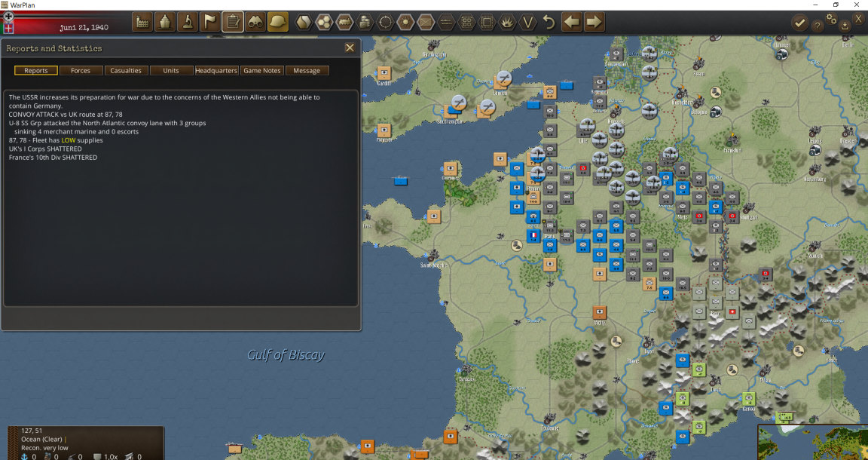The height and width of the screenshot is (460, 868).
Task: Click the anchor icon in the info bar
Action: click(24, 457)
